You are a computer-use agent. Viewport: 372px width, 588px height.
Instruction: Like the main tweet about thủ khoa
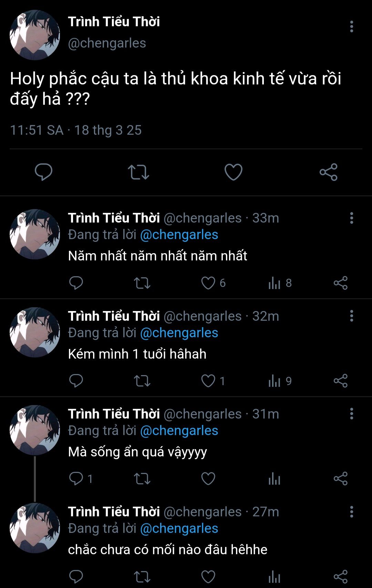tap(233, 172)
